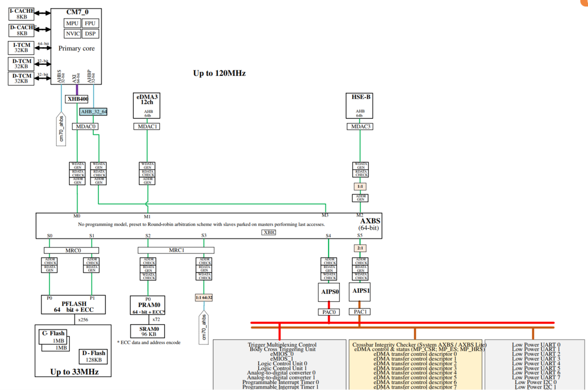Select the MRC0 bar
588x390 pixels.
tap(71, 251)
